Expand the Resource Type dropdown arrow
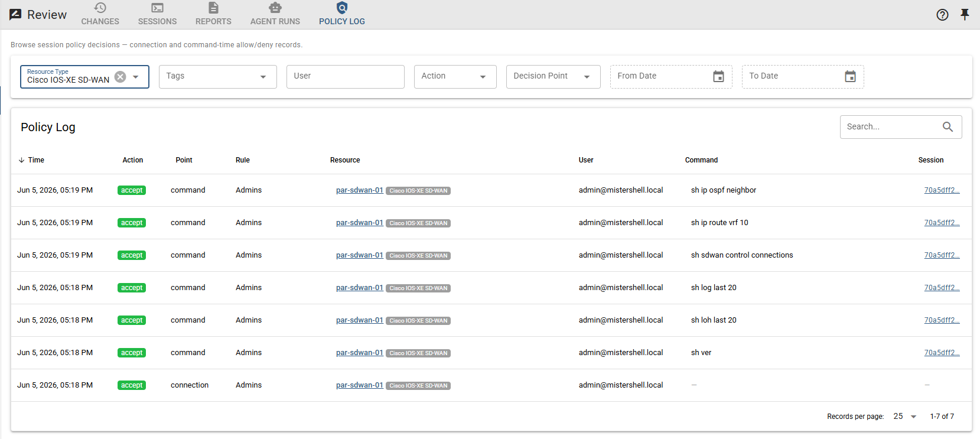 pyautogui.click(x=136, y=77)
